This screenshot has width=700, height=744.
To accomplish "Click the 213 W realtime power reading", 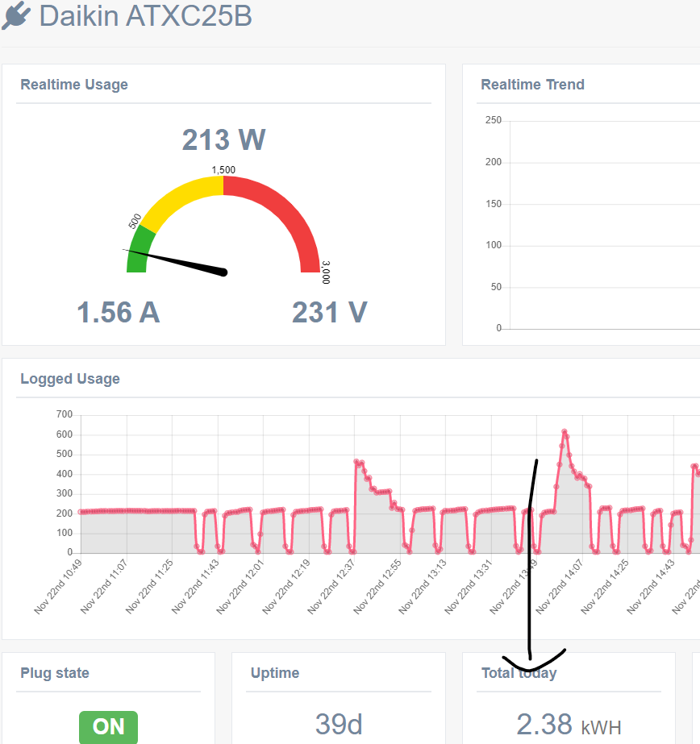I will coord(223,139).
